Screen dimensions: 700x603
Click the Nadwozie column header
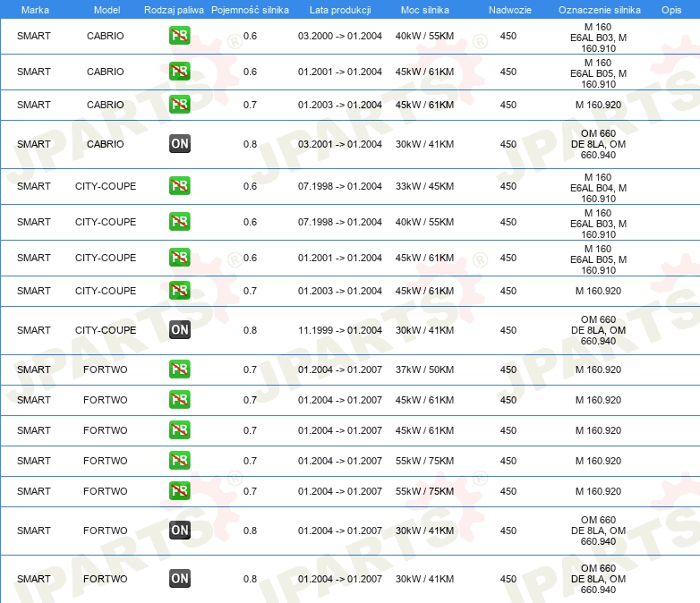(510, 10)
